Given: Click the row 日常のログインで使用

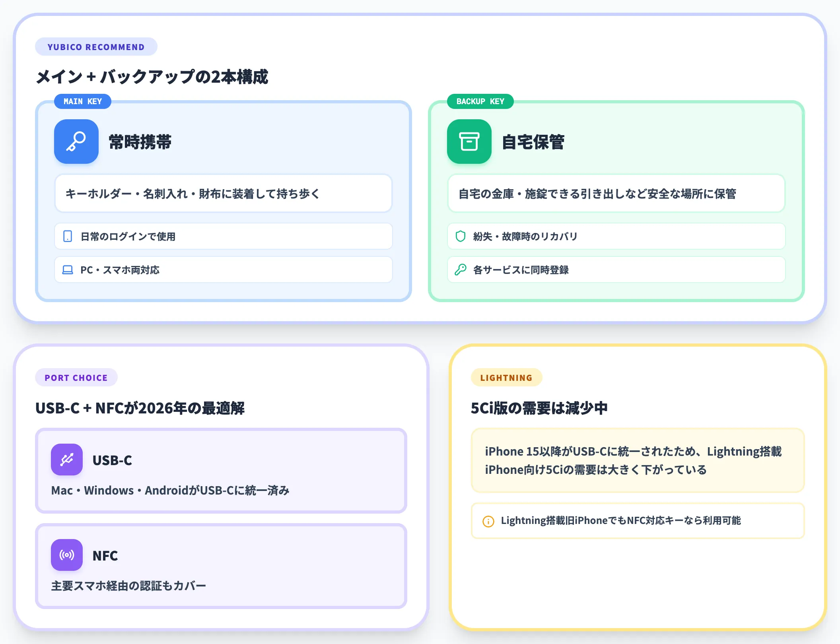Looking at the screenshot, I should pos(224,236).
